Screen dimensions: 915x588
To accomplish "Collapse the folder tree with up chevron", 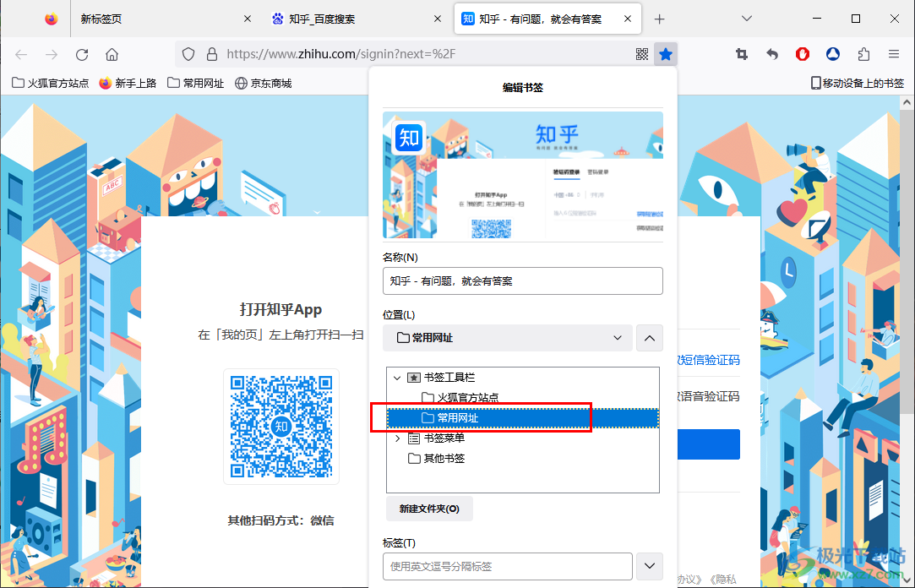I will [x=650, y=338].
